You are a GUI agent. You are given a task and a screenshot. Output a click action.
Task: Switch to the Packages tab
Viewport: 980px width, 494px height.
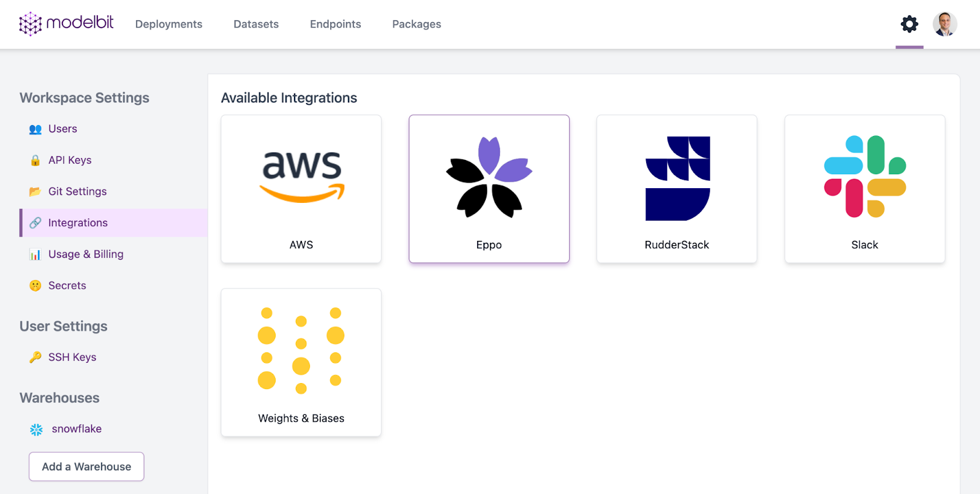[x=417, y=25]
